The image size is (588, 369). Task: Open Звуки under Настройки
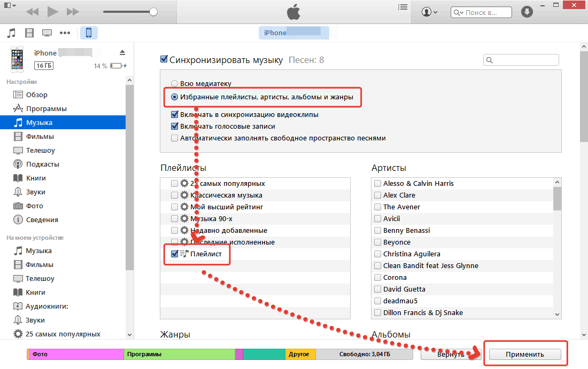click(x=36, y=192)
